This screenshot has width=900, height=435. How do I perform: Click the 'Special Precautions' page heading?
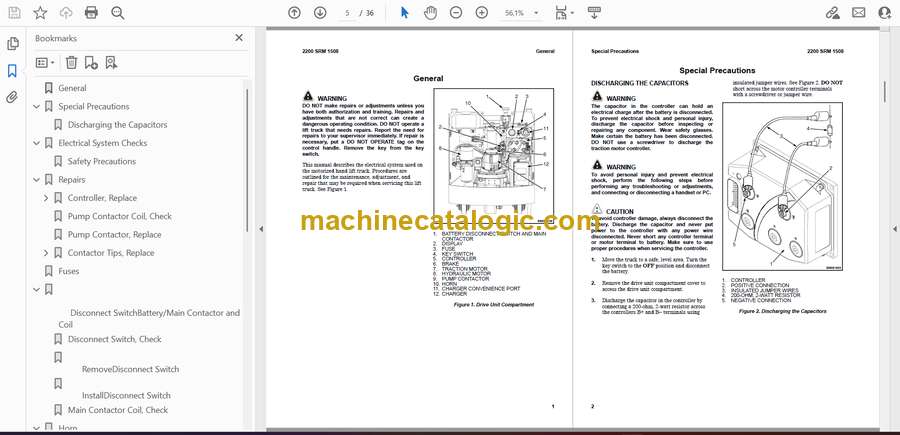click(717, 71)
